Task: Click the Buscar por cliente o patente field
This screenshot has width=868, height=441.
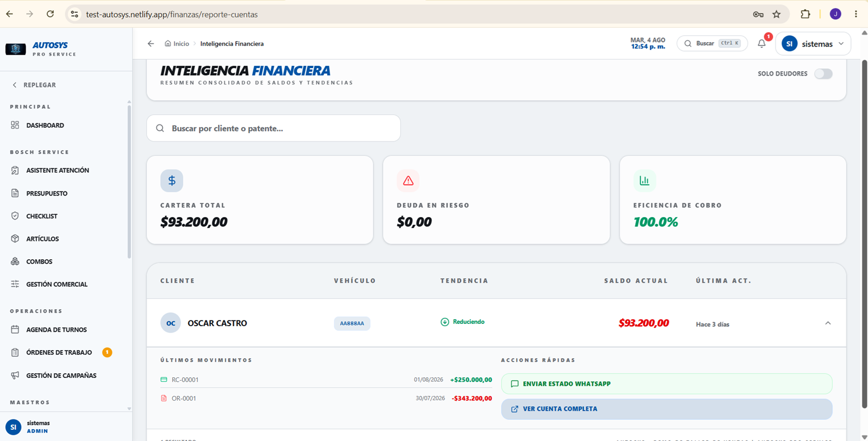Action: 273,128
